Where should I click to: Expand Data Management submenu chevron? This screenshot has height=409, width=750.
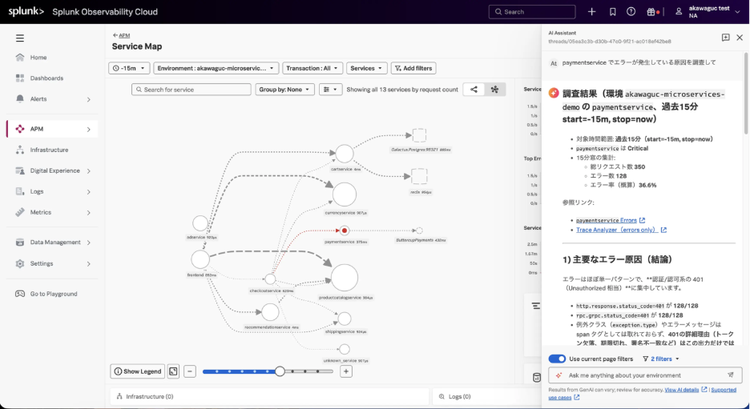point(88,243)
